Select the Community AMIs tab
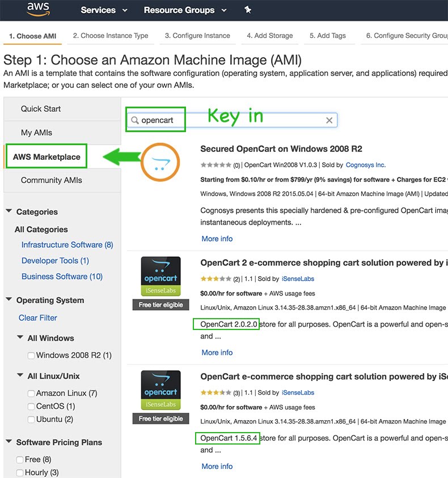 (52, 180)
